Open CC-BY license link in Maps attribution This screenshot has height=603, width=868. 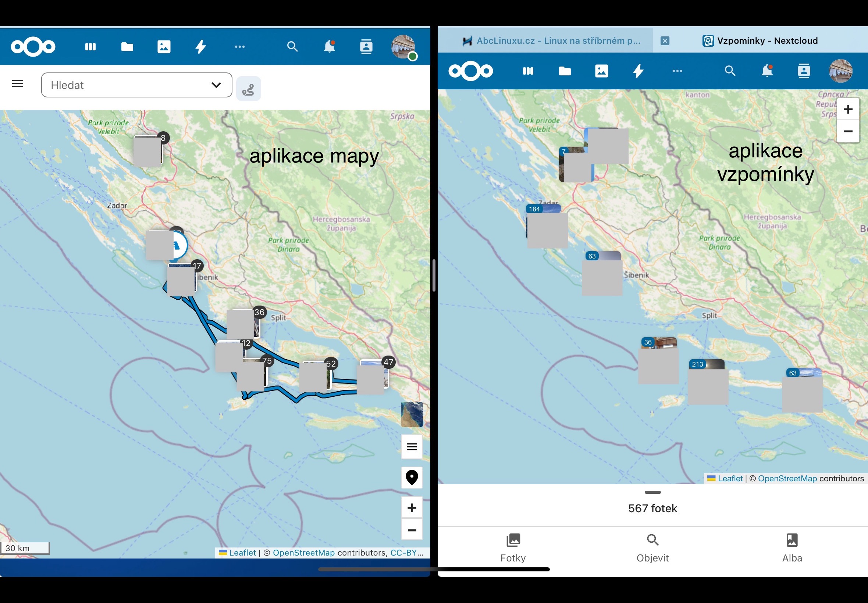407,553
